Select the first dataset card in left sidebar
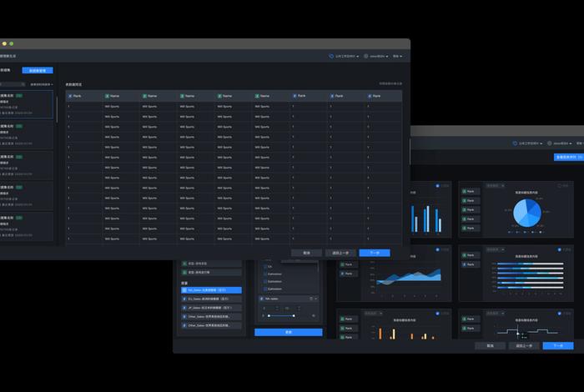Viewport: 584px width, 392px height. [x=27, y=108]
